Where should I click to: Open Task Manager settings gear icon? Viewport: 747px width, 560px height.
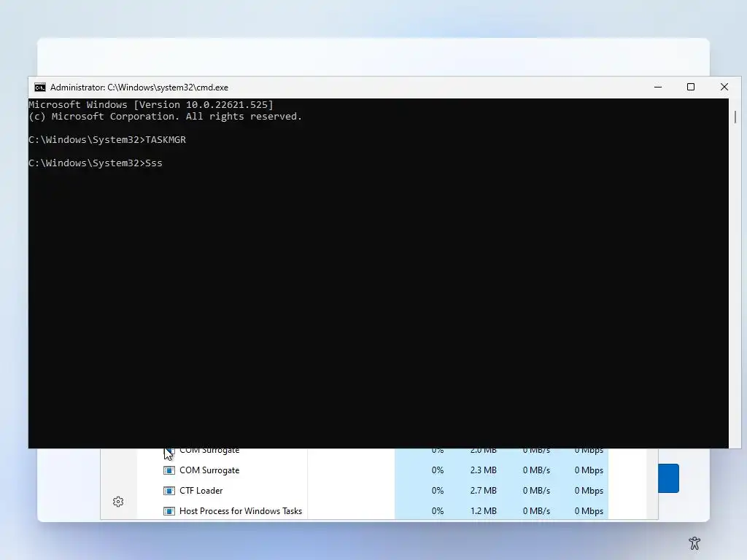(x=118, y=502)
